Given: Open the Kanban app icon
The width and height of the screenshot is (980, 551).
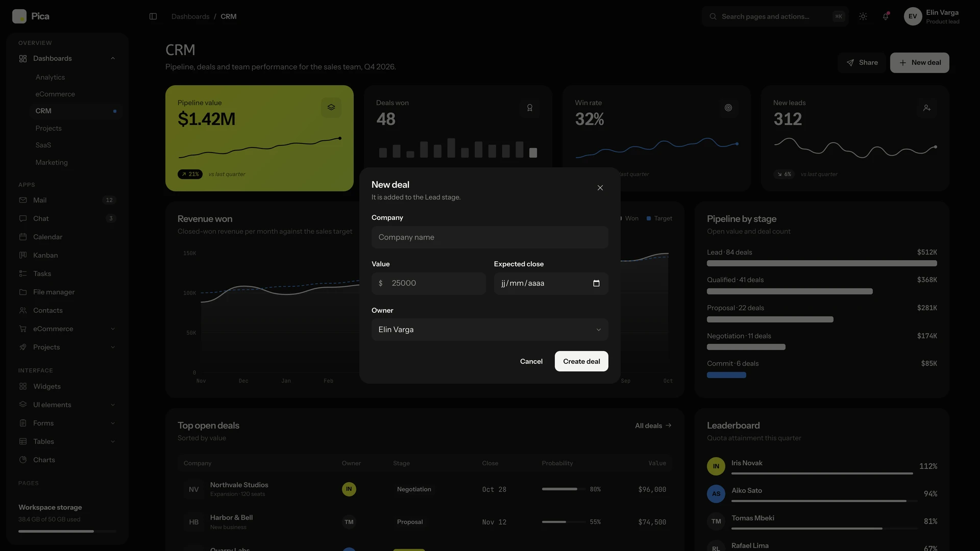Looking at the screenshot, I should click(x=23, y=255).
